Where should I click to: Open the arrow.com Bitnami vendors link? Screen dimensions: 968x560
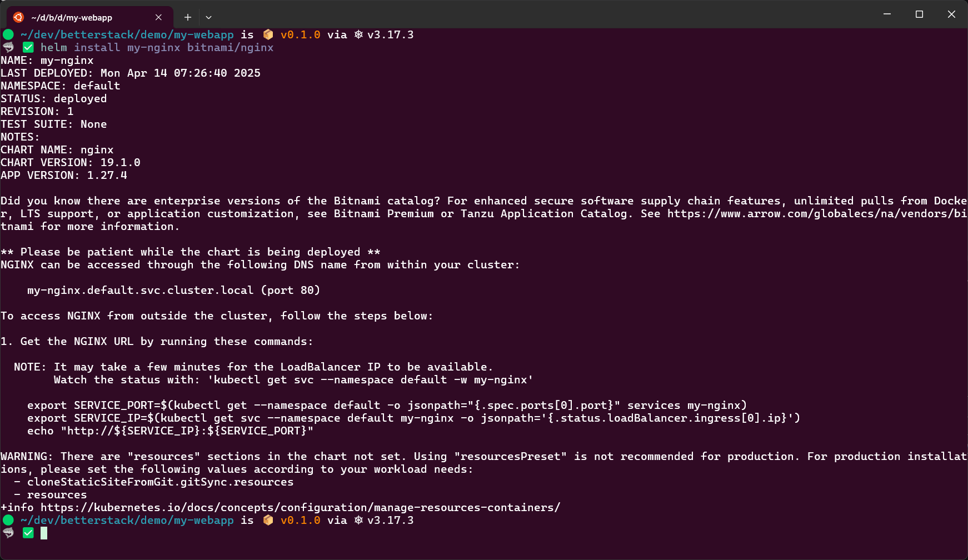coord(817,214)
